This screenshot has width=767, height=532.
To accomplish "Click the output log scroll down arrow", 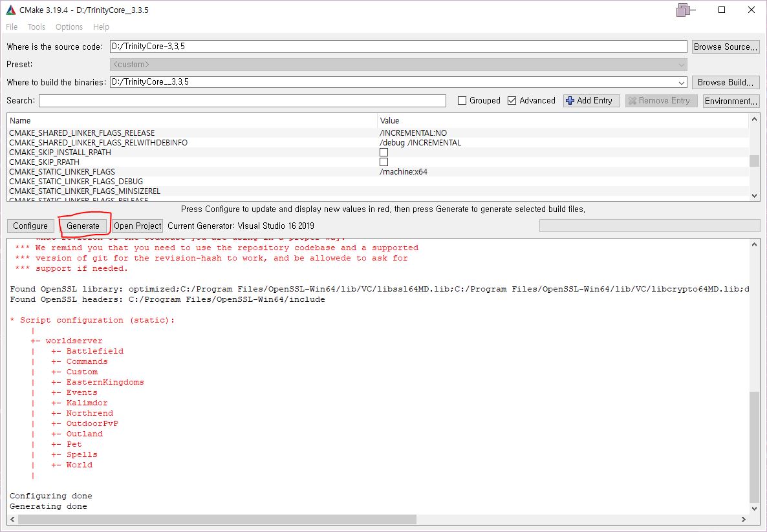I will 754,509.
